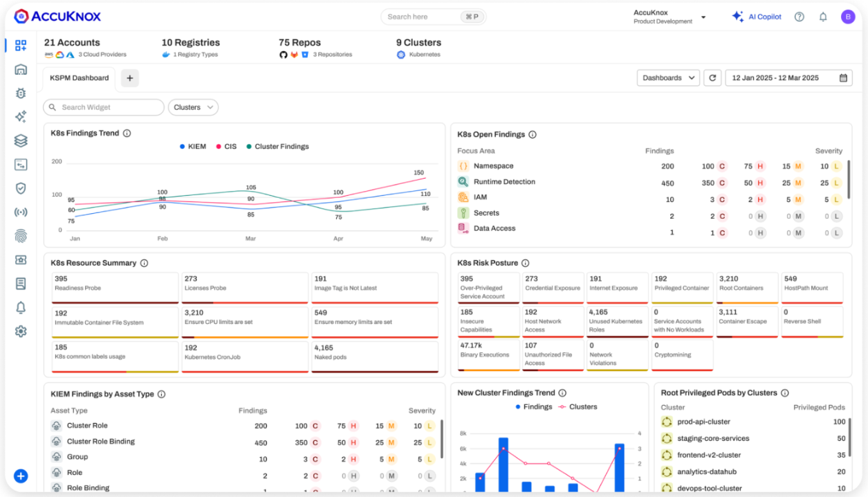The image size is (868, 497).
Task: Toggle the KIEM series in chart legend
Action: (x=193, y=147)
